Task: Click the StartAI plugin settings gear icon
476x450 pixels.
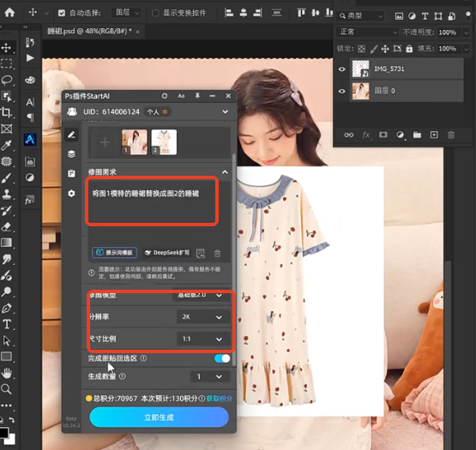Action: (71, 194)
